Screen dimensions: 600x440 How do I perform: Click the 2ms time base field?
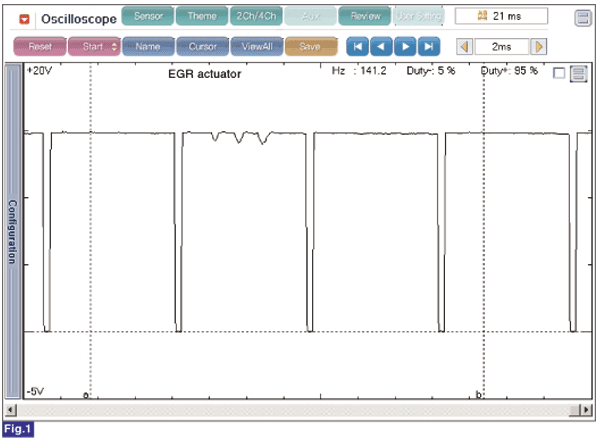(502, 47)
